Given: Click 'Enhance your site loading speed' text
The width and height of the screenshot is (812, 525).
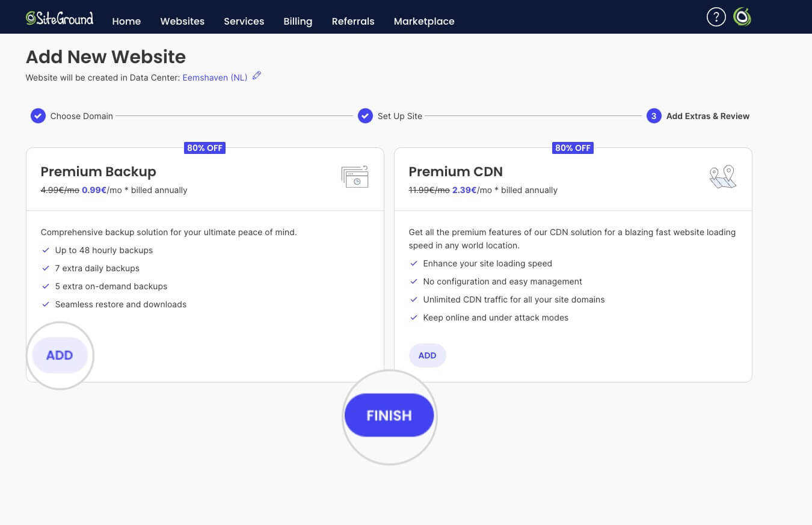Looking at the screenshot, I should point(487,263).
